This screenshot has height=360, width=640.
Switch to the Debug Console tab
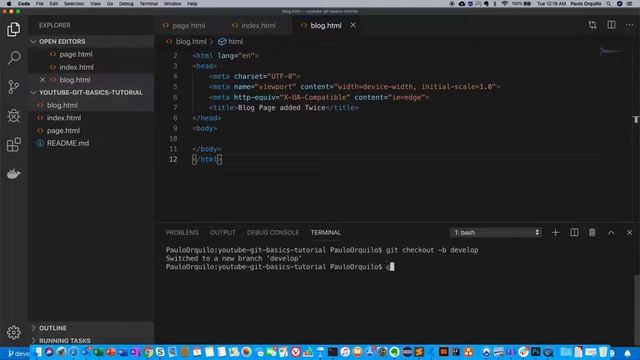[x=273, y=233]
